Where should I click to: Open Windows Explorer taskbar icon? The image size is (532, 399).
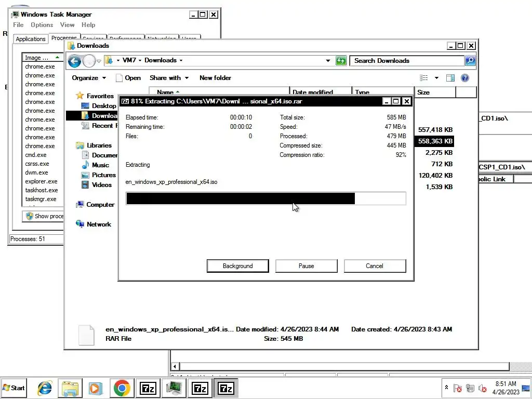tap(70, 388)
